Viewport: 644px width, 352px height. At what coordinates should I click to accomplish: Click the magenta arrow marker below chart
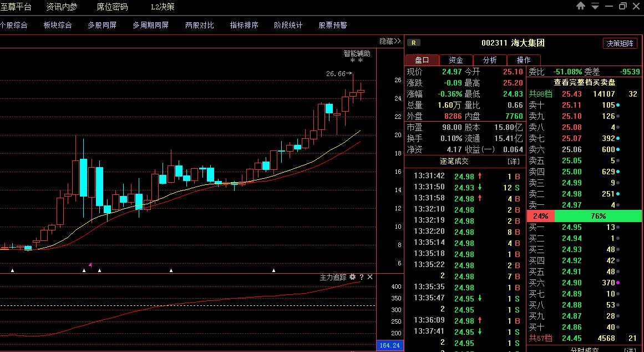click(90, 265)
